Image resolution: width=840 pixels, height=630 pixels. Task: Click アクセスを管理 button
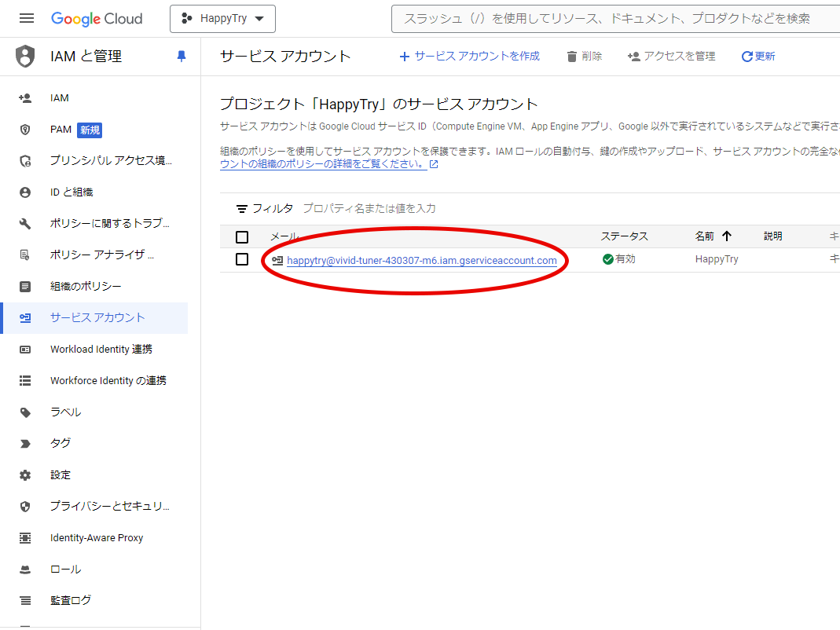click(671, 57)
